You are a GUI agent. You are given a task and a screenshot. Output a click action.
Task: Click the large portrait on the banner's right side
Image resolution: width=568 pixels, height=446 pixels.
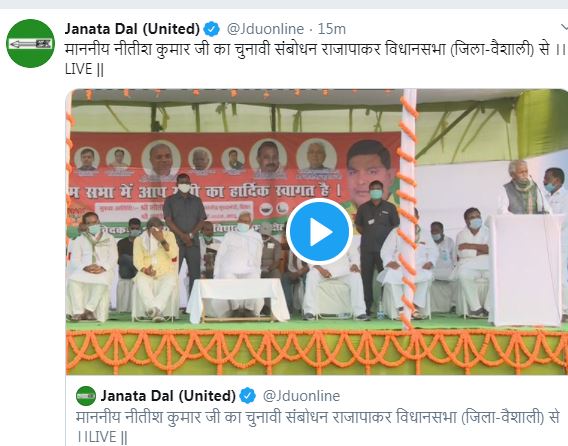369,175
